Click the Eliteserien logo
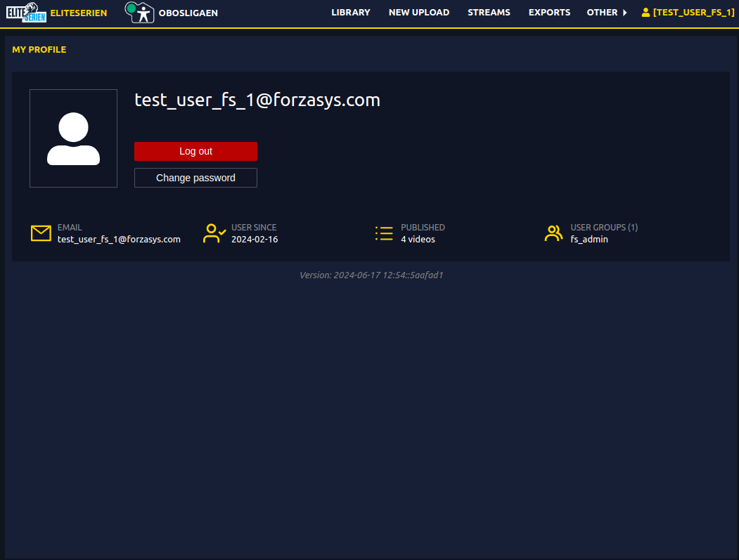 (x=26, y=12)
